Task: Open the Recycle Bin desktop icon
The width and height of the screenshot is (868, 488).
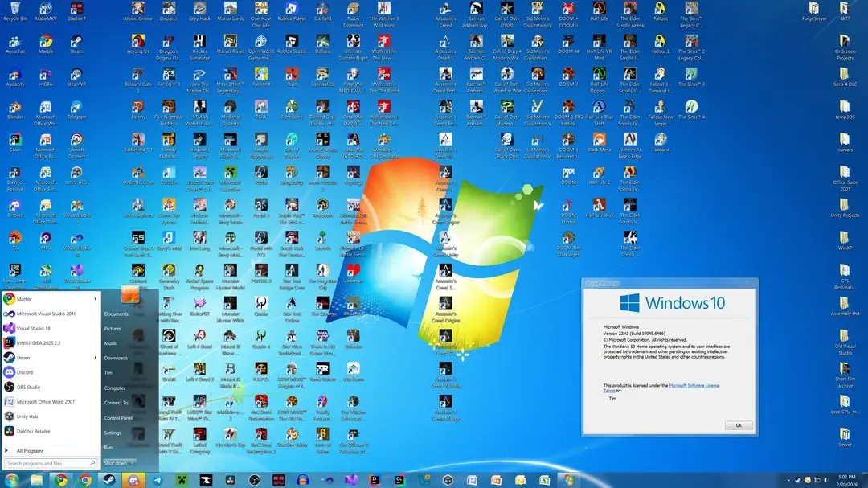Action: click(x=15, y=11)
